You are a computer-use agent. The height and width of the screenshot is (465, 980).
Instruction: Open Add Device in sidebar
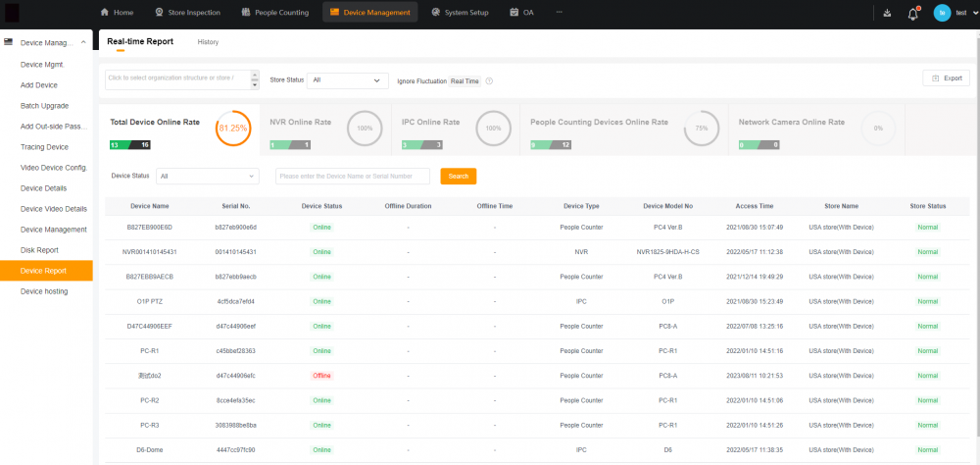point(39,85)
